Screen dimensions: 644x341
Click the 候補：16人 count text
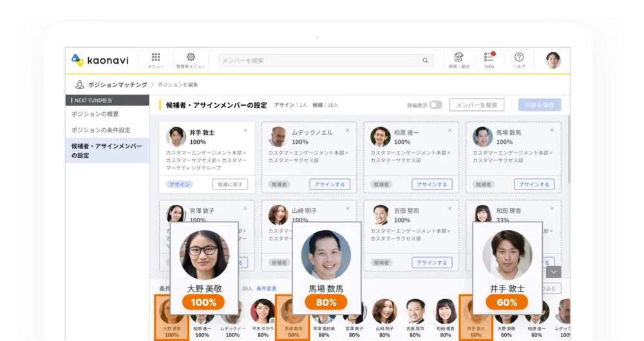point(325,105)
